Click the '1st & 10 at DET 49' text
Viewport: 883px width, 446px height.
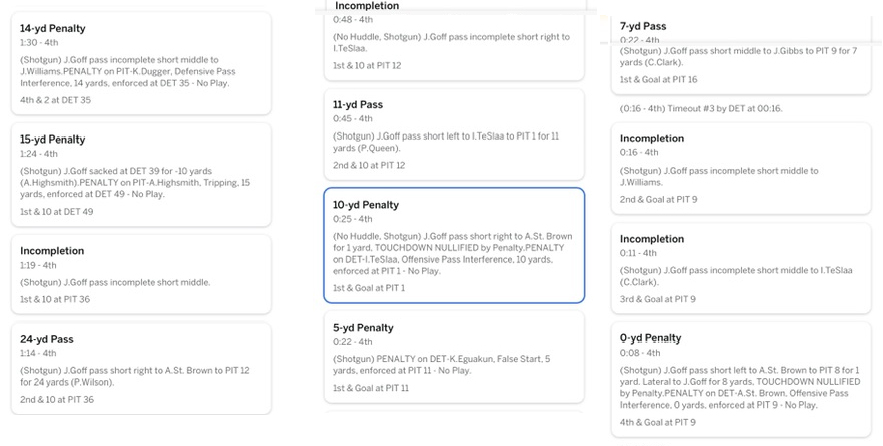pyautogui.click(x=56, y=212)
